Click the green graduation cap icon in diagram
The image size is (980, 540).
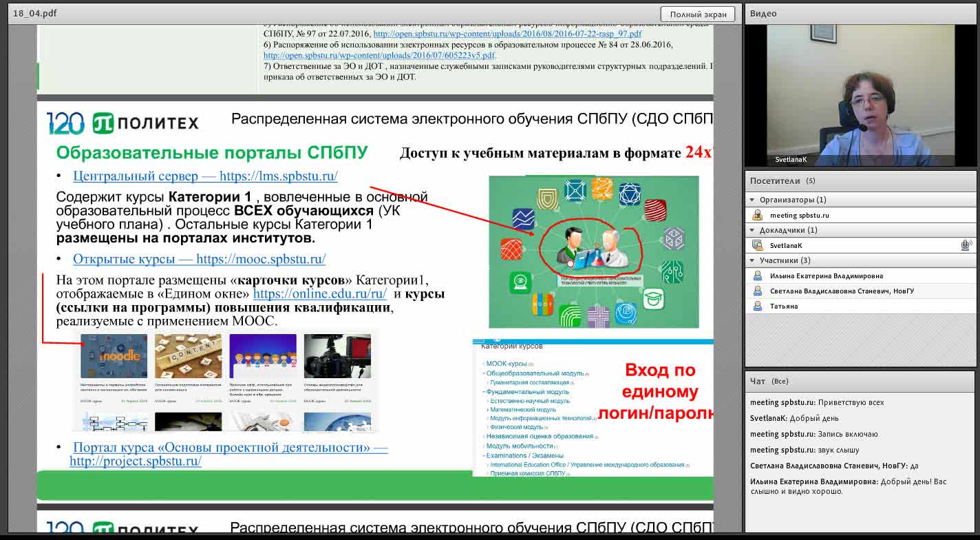(x=653, y=300)
